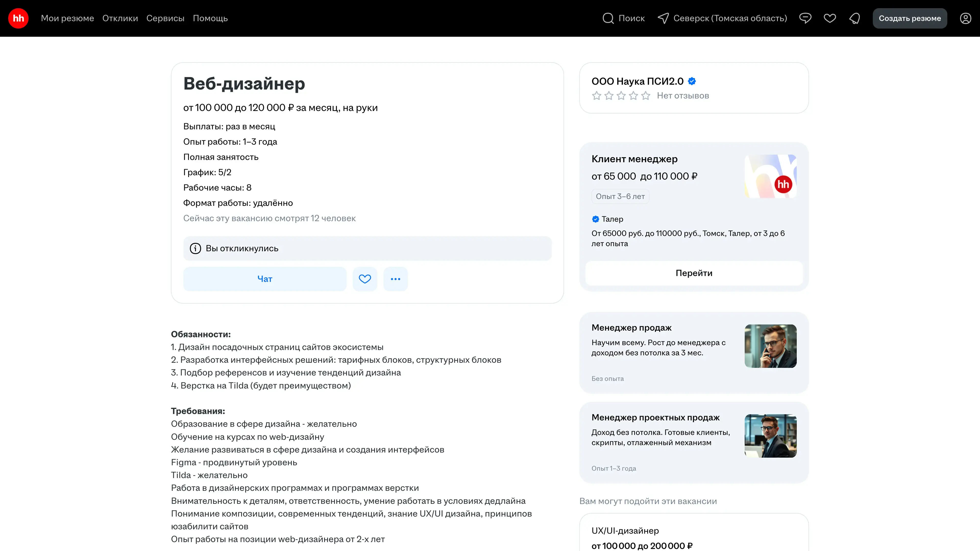Open favorites heart icon in header
The width and height of the screenshot is (980, 551).
[x=830, y=18]
